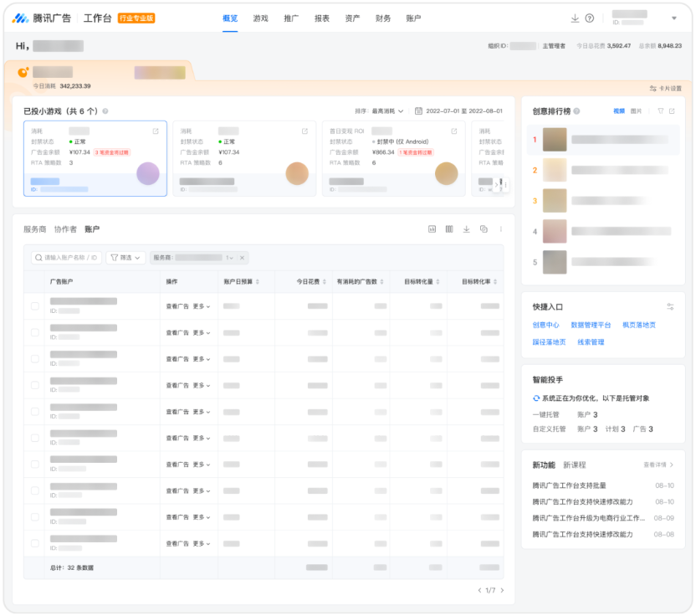Open the settings sliders icon in 快捷入口
This screenshot has width=696, height=616.
670,306
